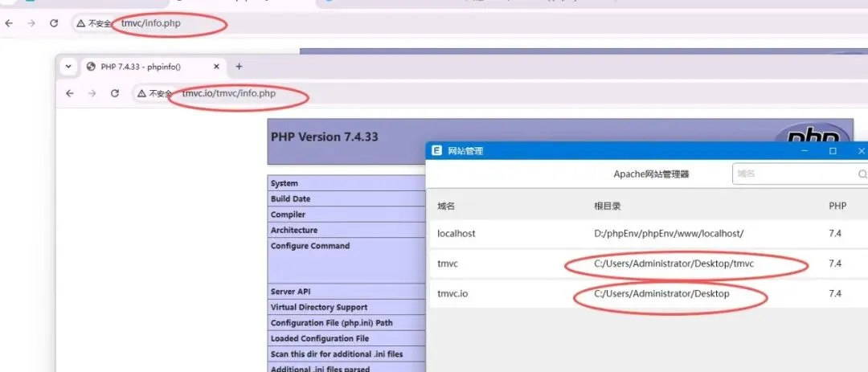The image size is (868, 372).
Task: Maximize the 网站管理 window
Action: click(x=833, y=150)
